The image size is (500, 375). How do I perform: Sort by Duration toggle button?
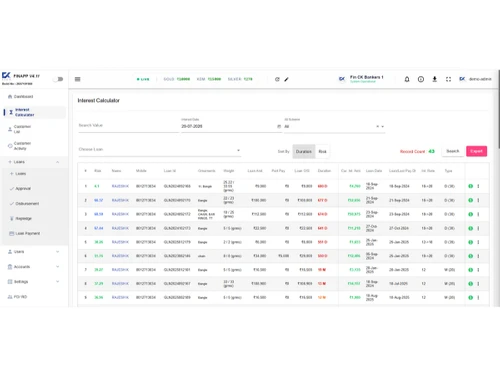coord(304,151)
